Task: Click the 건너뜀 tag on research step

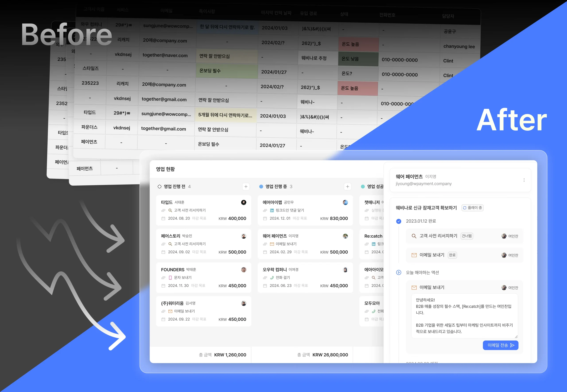Action: tap(466, 236)
